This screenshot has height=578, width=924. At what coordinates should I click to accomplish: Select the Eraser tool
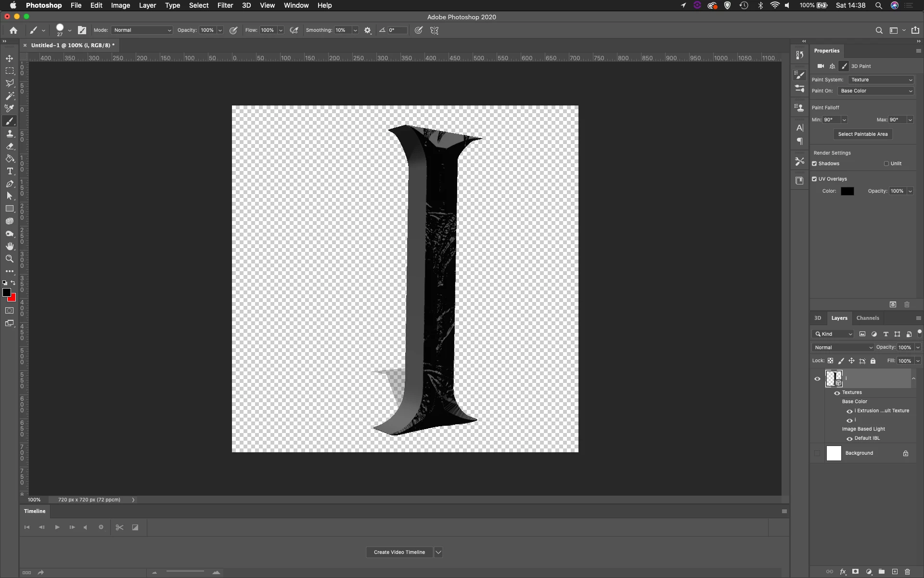tap(10, 146)
